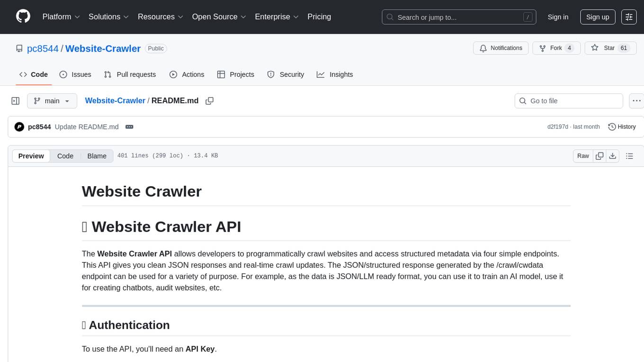The height and width of the screenshot is (362, 644).
Task: Focus the Search or jump to field
Action: pos(459,17)
